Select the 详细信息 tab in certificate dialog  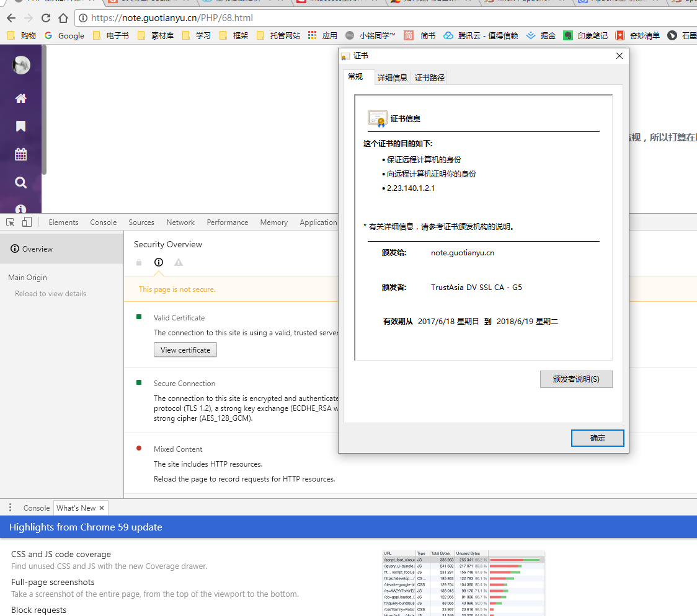[393, 77]
